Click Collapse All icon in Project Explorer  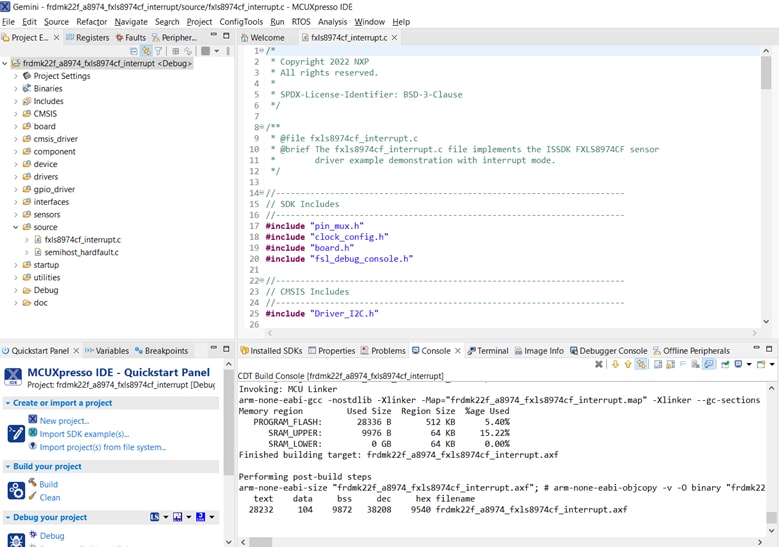click(x=134, y=51)
